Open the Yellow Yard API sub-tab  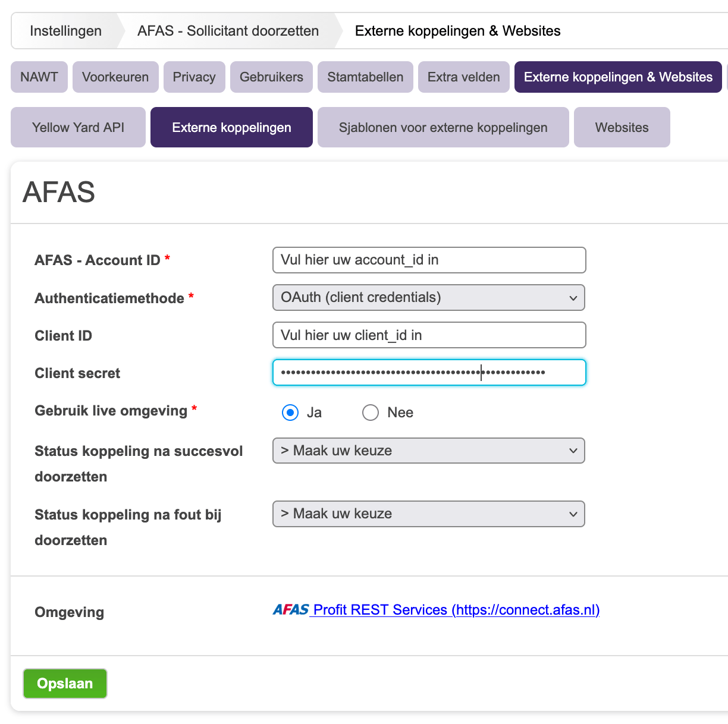coord(78,127)
